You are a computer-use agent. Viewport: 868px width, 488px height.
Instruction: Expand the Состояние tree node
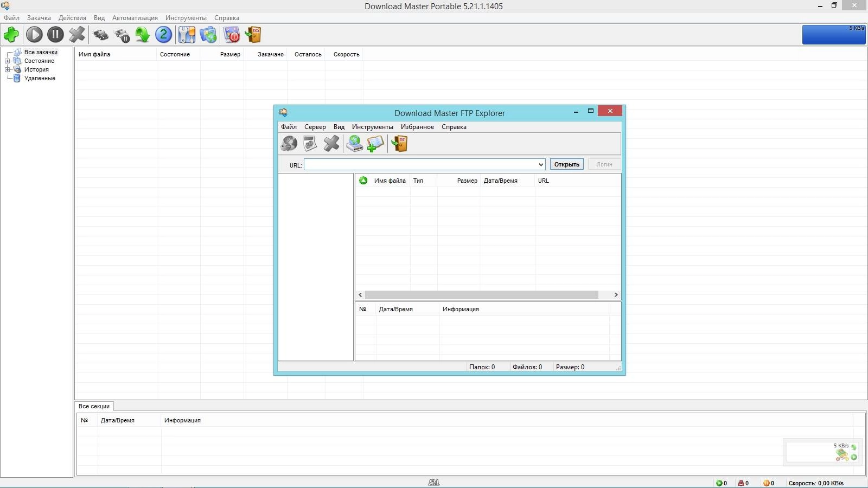click(x=7, y=61)
